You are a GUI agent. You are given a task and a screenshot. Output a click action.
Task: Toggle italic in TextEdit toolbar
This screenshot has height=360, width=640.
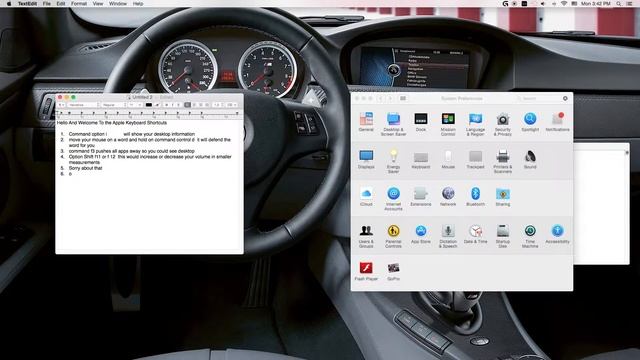pyautogui.click(x=173, y=105)
